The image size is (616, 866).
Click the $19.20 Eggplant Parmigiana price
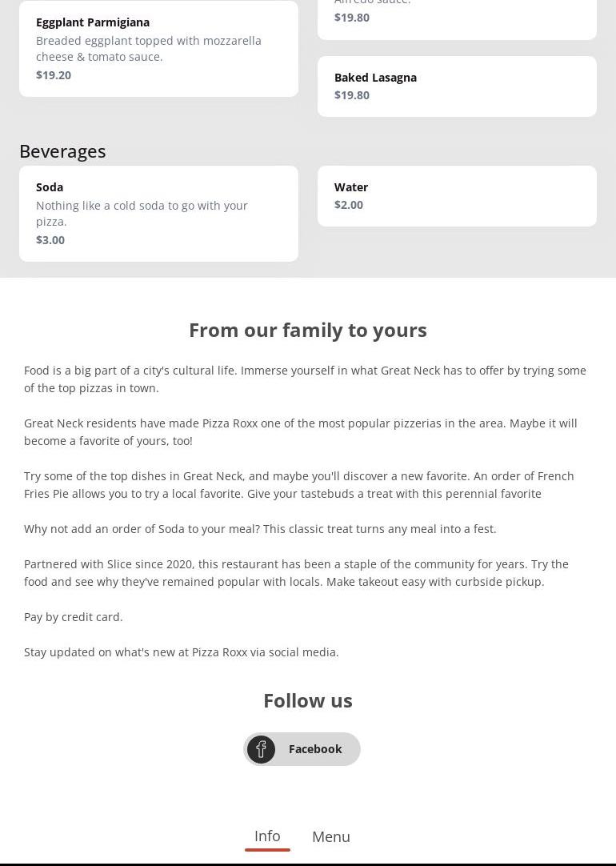pos(54,75)
